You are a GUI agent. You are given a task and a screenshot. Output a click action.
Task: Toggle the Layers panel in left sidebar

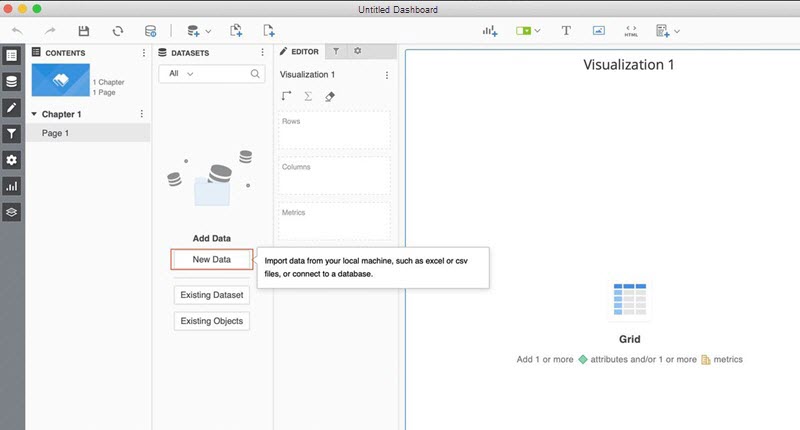[12, 212]
